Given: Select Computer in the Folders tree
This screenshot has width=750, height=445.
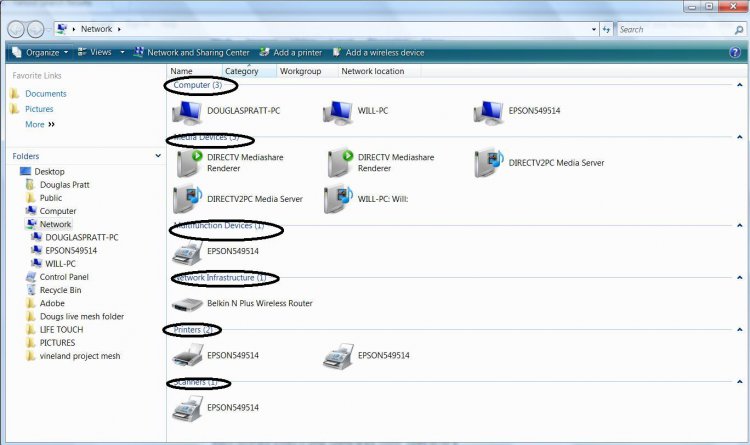Looking at the screenshot, I should coord(58,211).
